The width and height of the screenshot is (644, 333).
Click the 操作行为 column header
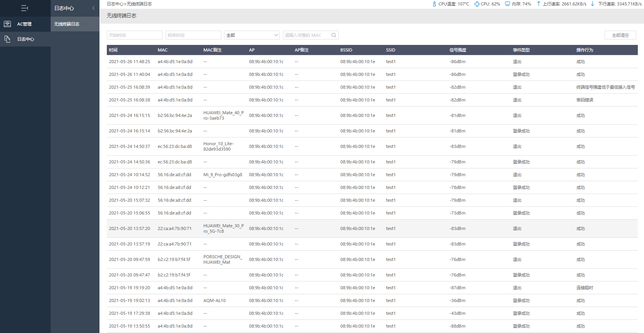585,50
